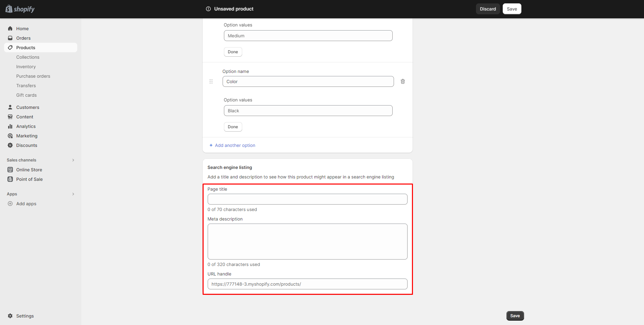The width and height of the screenshot is (644, 325).
Task: Click "0 of 320 characters used" text
Action: 234,264
